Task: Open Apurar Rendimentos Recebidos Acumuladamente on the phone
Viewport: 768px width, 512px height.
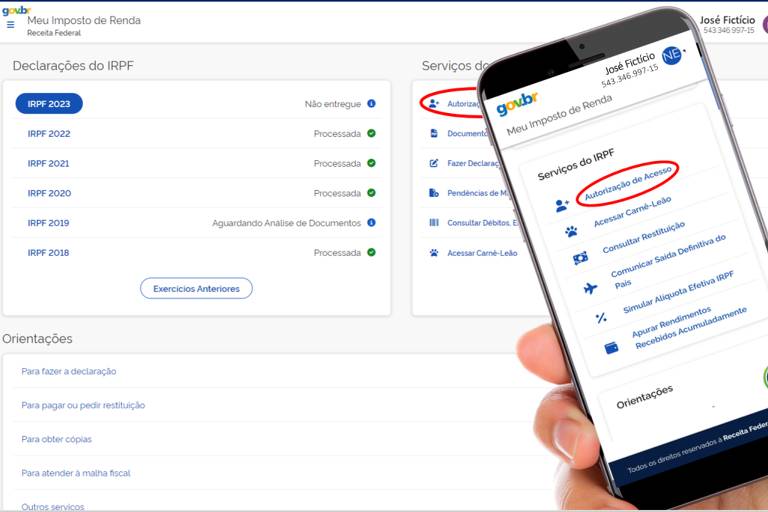Action: pyautogui.click(x=689, y=327)
